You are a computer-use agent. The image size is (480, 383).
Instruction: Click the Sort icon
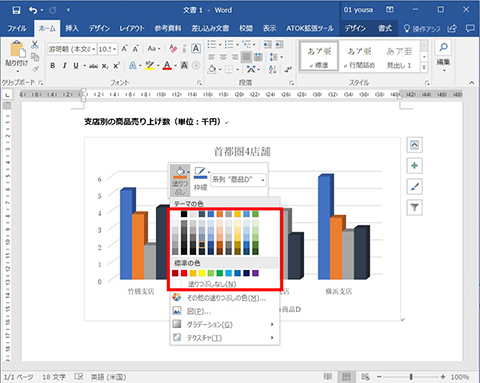pyautogui.click(x=273, y=69)
